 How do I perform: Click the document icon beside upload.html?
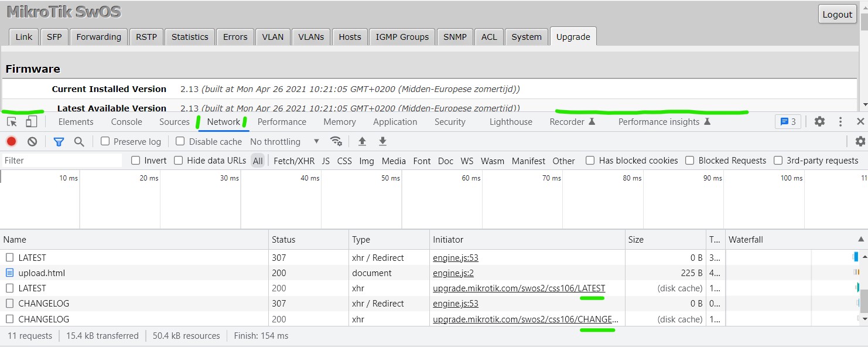[x=9, y=273]
